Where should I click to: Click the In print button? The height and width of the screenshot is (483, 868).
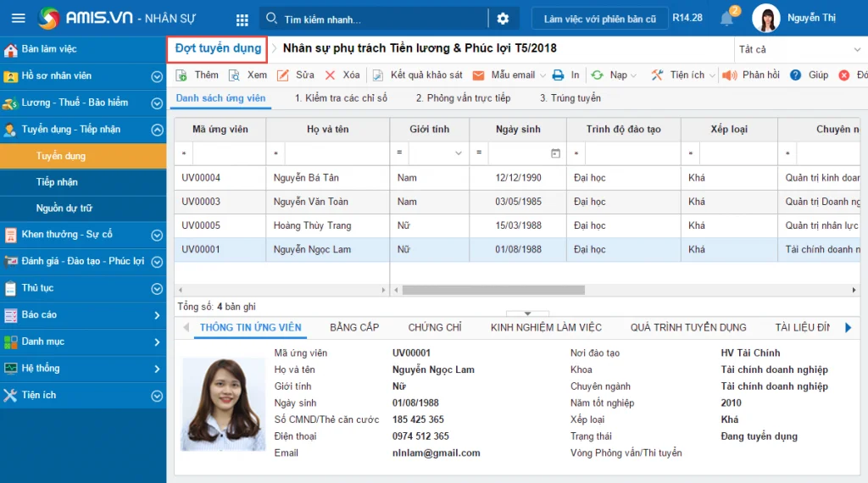[559, 75]
